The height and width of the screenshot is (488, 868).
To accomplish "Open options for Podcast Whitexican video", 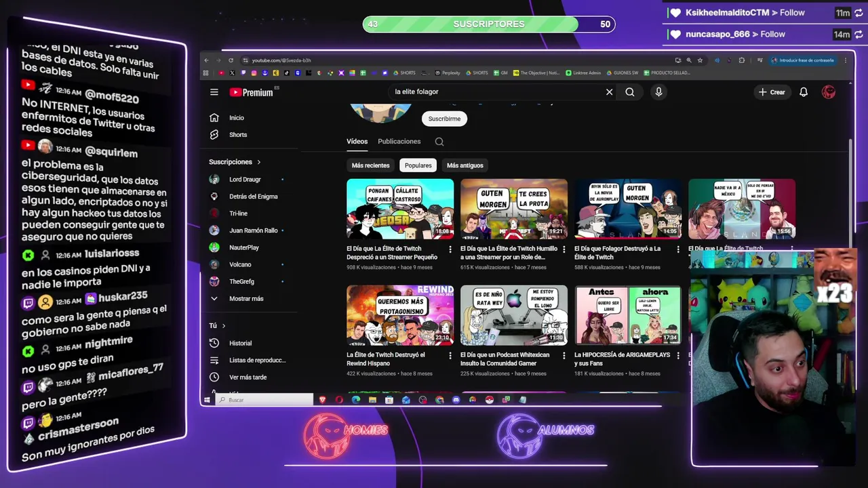I will [564, 356].
